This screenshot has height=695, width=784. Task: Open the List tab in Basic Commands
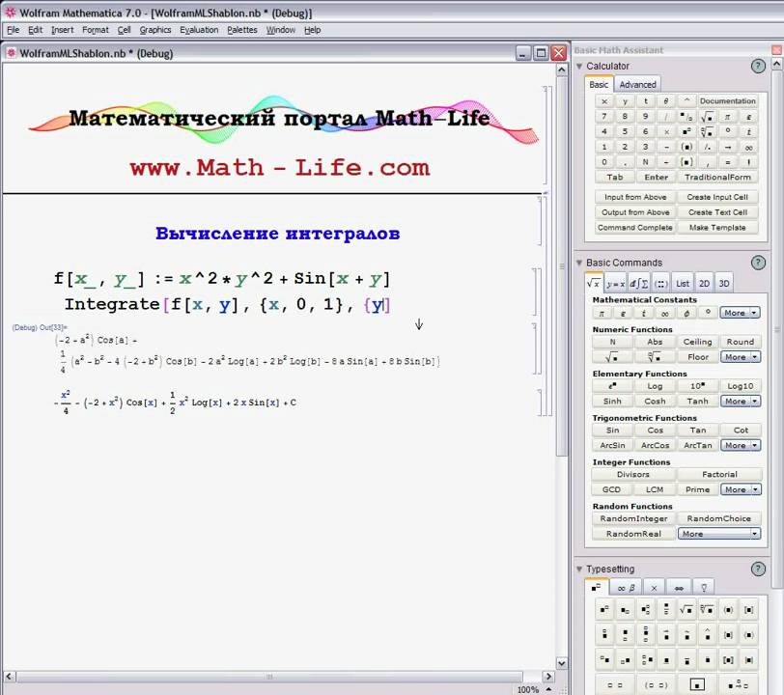pos(683,284)
